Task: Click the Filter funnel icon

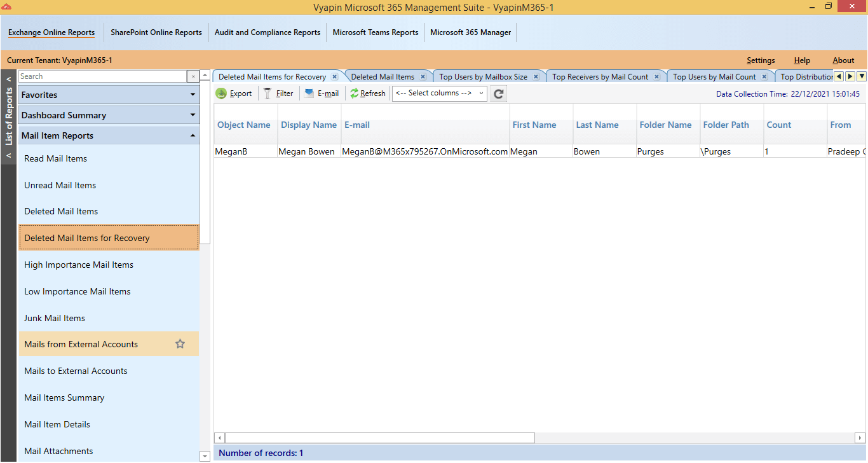Action: tap(268, 93)
